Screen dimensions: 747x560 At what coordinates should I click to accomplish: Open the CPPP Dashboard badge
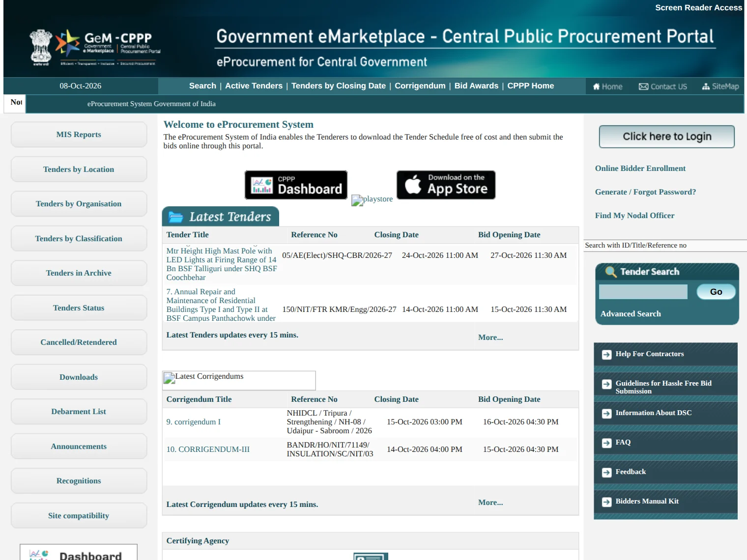click(296, 185)
